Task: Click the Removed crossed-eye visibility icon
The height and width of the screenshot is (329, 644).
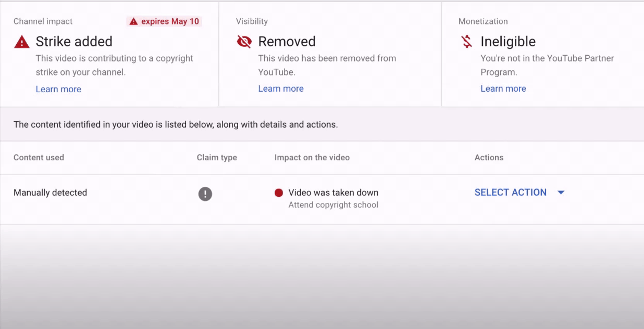Action: (244, 42)
